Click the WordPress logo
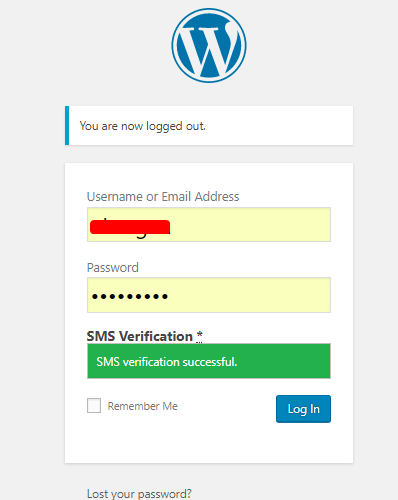This screenshot has height=500, width=398. (209, 45)
